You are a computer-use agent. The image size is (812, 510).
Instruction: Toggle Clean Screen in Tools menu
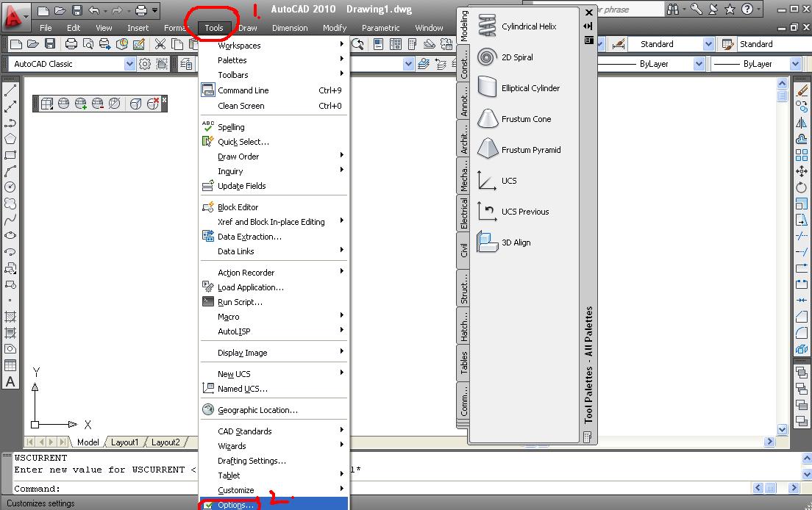(274, 106)
